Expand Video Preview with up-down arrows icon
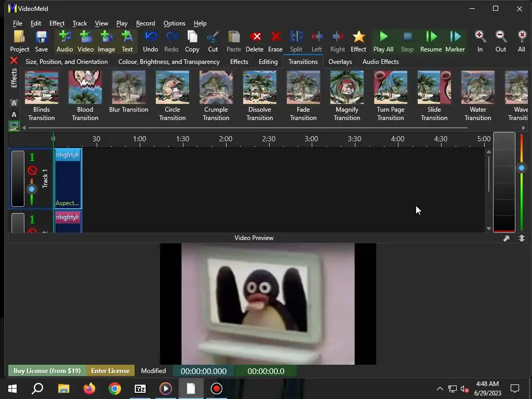 [522, 238]
